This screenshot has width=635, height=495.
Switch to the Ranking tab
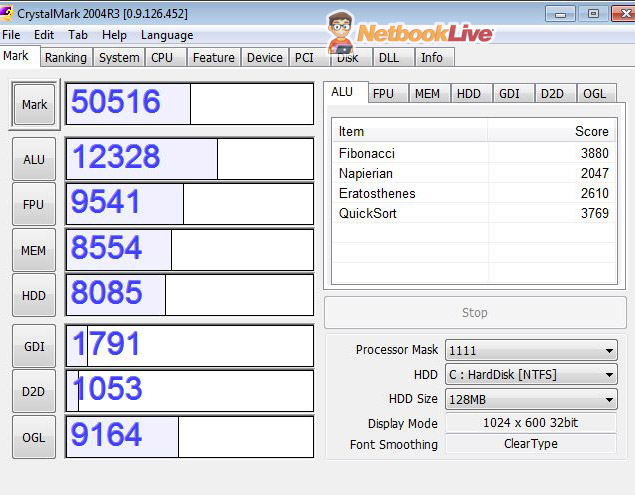click(66, 58)
